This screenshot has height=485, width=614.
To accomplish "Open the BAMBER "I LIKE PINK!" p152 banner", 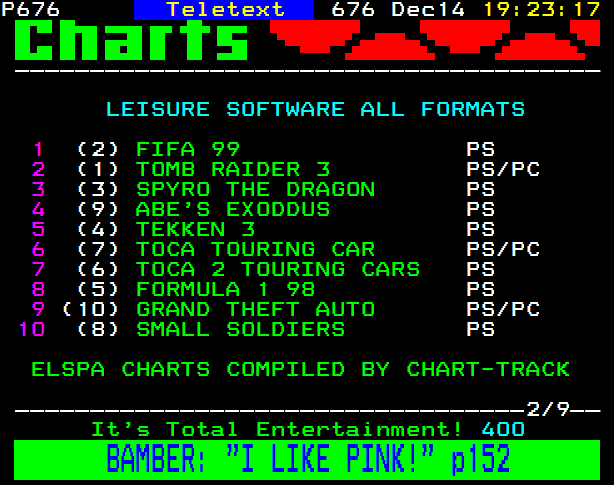I will point(307,459).
